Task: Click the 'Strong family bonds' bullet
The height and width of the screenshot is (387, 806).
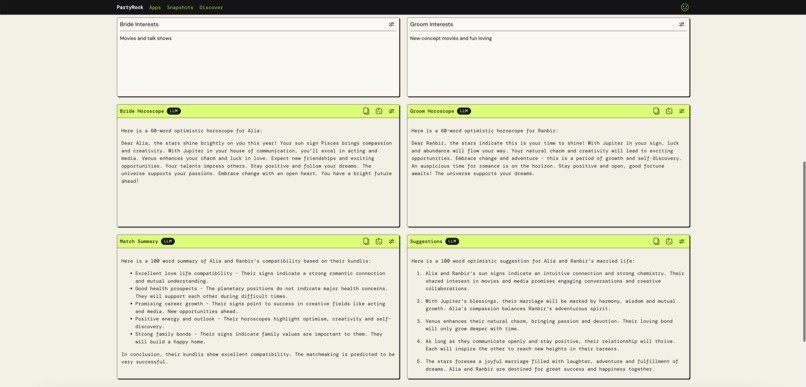Action: [x=259, y=338]
